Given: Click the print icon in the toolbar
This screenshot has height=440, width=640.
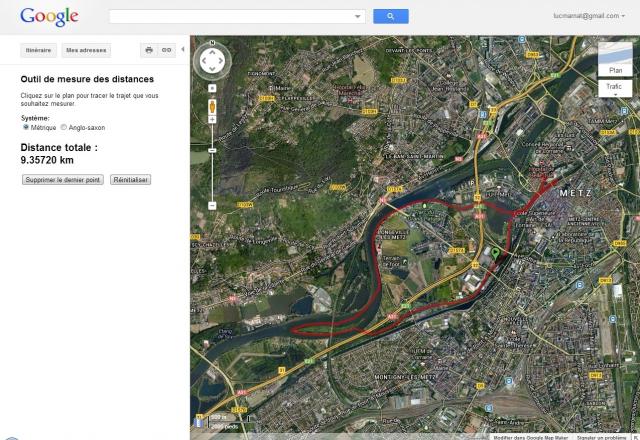Looking at the screenshot, I should pos(149,50).
